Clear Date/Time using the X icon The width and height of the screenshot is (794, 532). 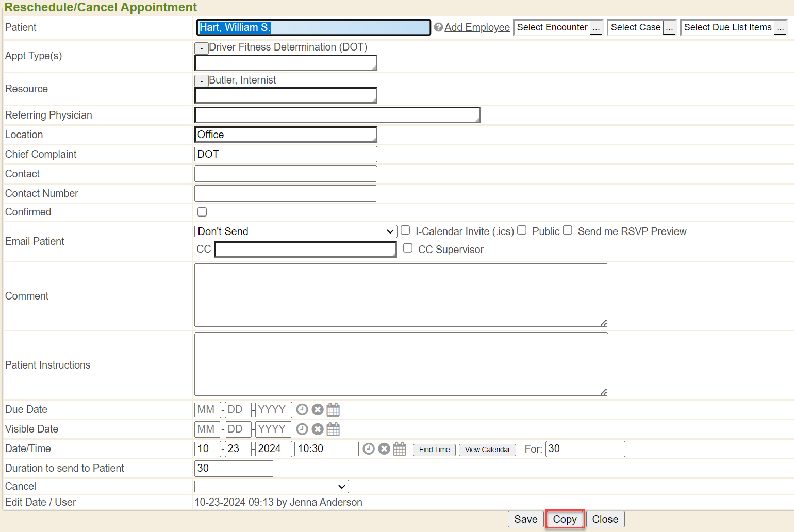tap(384, 449)
